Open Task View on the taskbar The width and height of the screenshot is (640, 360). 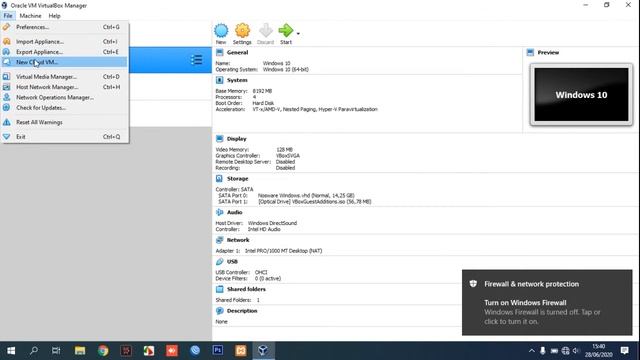[56, 351]
